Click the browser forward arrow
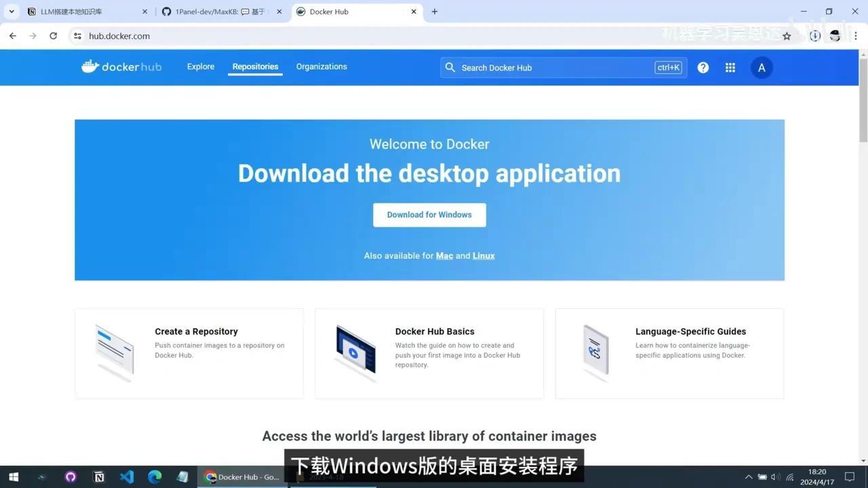This screenshot has width=868, height=488. (x=33, y=36)
